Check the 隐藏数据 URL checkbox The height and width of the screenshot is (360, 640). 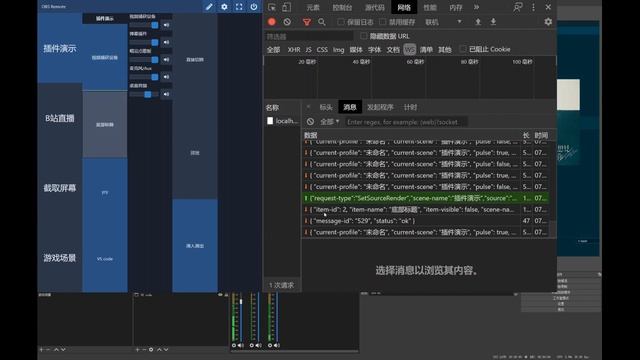pos(363,36)
